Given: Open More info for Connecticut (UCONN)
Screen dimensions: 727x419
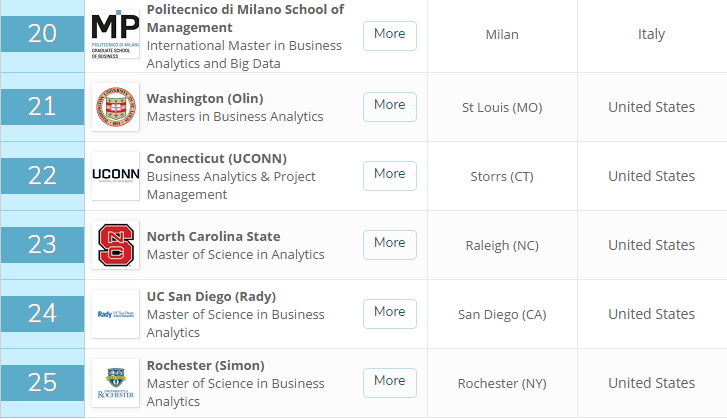Looking at the screenshot, I should (x=389, y=174).
